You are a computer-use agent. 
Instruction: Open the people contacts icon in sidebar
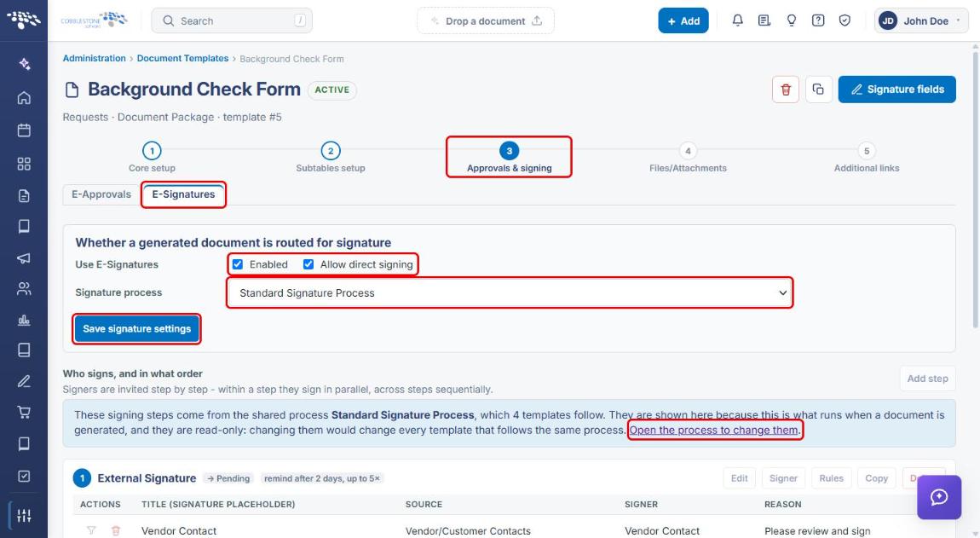click(24, 288)
